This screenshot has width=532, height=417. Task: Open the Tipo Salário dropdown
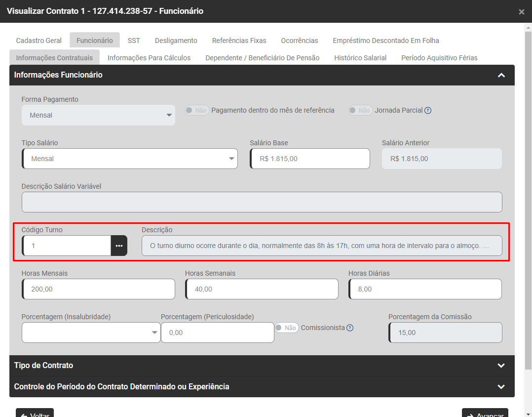pos(130,159)
